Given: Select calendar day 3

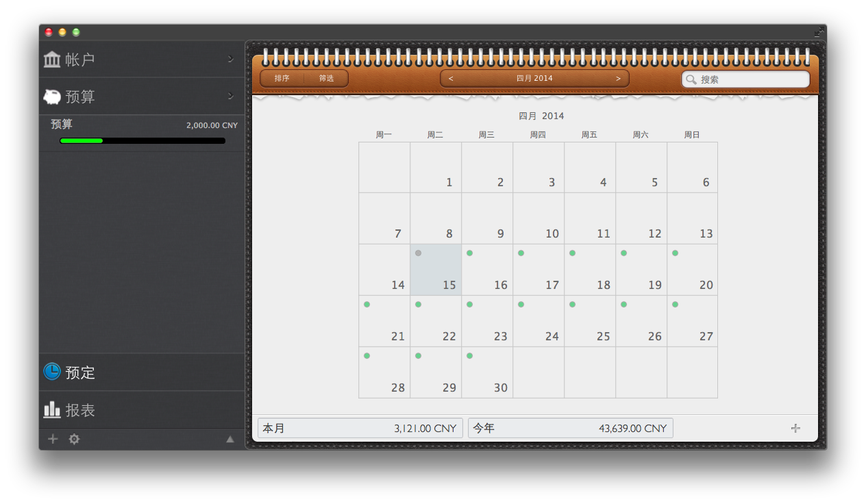Looking at the screenshot, I should pos(539,168).
